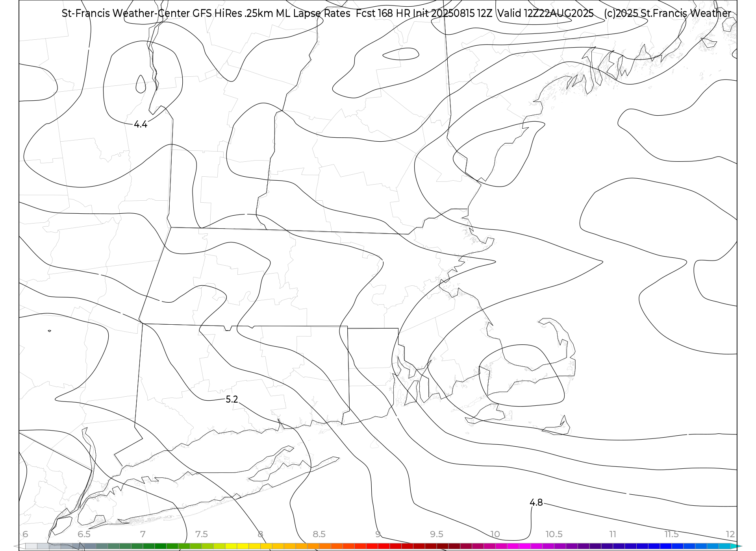Click the colorbar tick label 11
756x551 pixels.
tap(613, 534)
